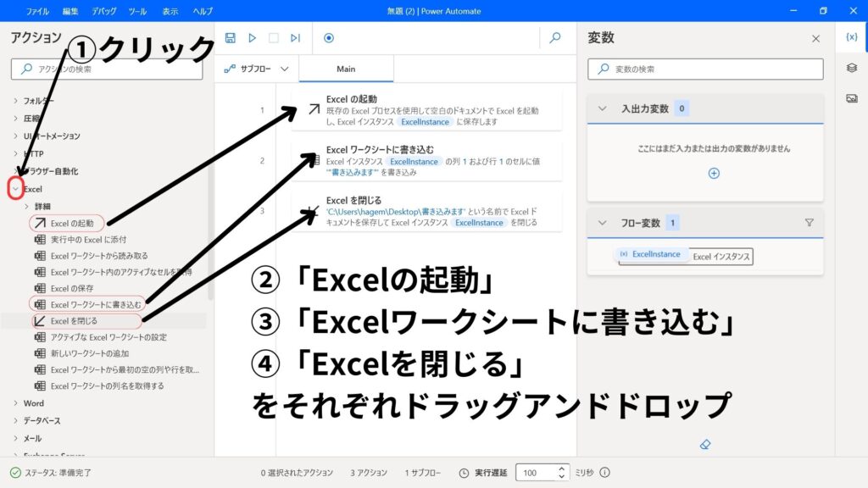Collapse the 入出力変数 section
The image size is (868, 488).
tap(603, 108)
